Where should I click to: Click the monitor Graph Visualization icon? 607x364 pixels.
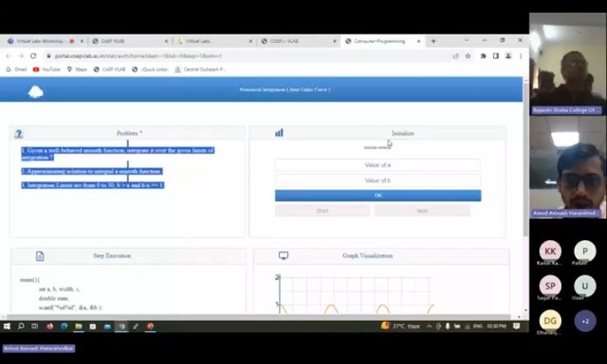(283, 255)
